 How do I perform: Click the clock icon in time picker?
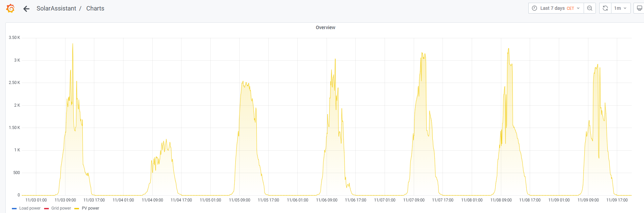tap(534, 8)
